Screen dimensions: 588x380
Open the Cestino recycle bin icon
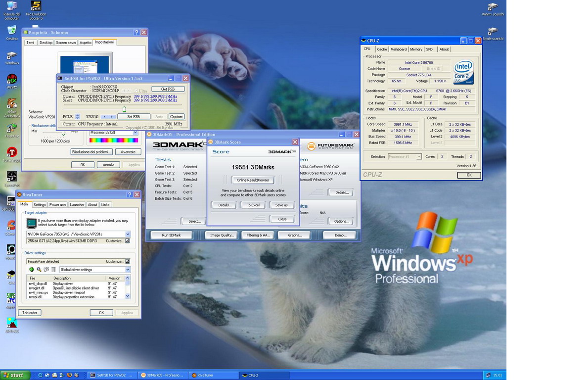click(x=12, y=33)
